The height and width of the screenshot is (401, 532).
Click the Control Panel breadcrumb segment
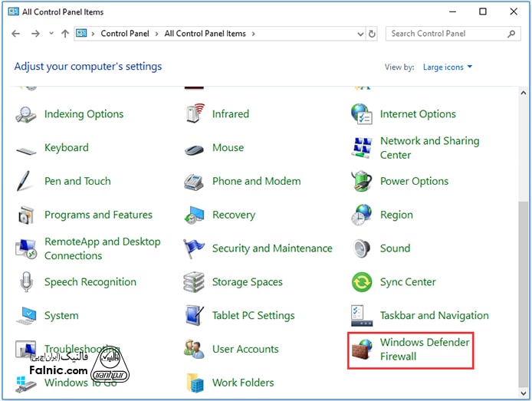(x=124, y=34)
